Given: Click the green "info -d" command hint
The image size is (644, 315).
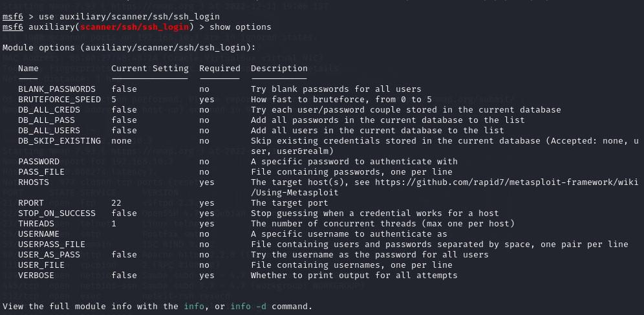Looking at the screenshot, I should point(251,306).
